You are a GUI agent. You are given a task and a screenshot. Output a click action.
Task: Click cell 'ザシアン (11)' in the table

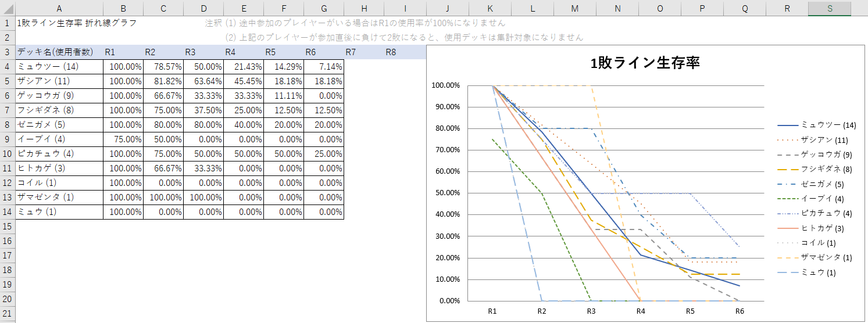[59, 81]
